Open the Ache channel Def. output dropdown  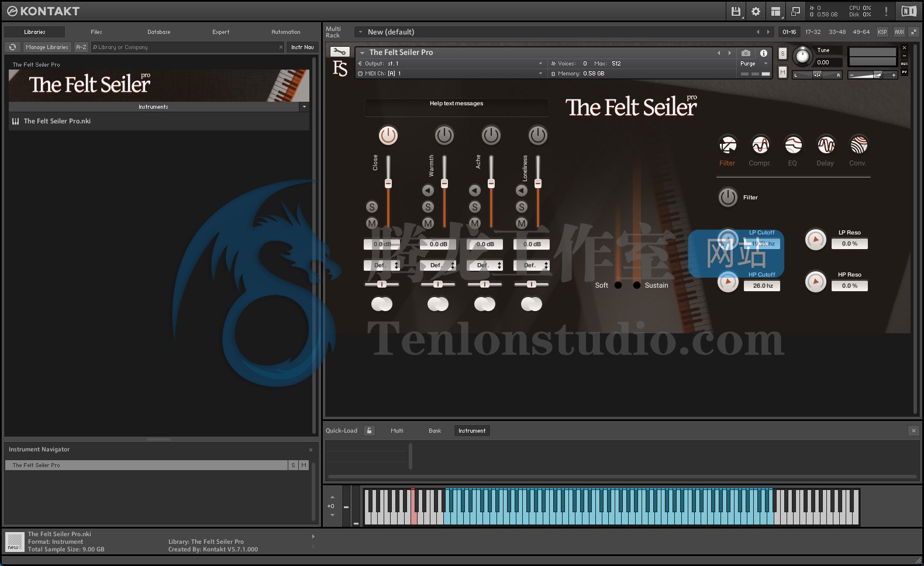click(485, 265)
